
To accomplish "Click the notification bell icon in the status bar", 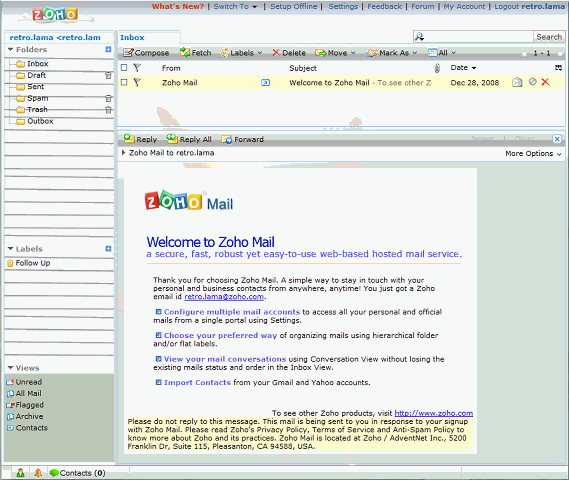I will click(38, 473).
